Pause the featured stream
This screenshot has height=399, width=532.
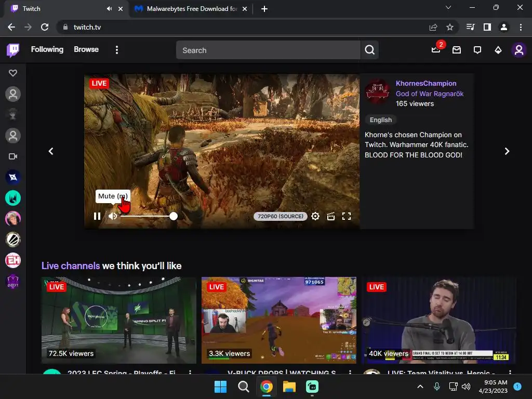(x=97, y=216)
